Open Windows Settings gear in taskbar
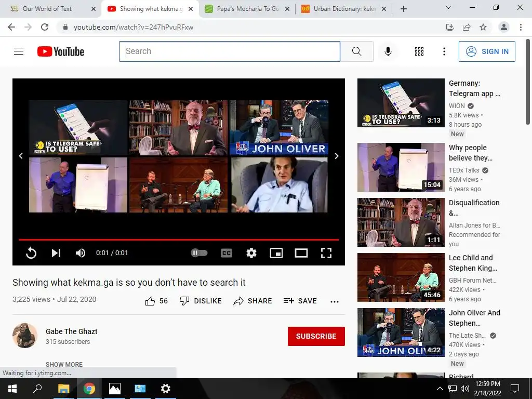The image size is (532, 399). pos(166,389)
